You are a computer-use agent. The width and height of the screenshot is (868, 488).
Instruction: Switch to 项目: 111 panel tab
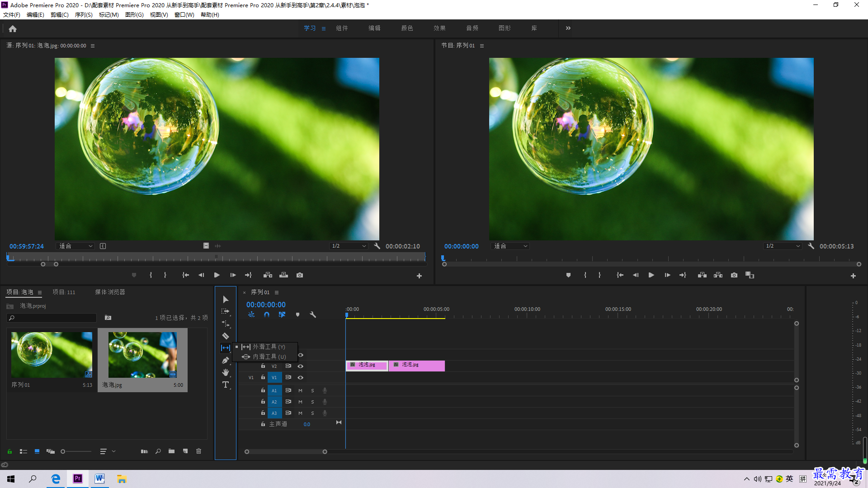(x=64, y=293)
